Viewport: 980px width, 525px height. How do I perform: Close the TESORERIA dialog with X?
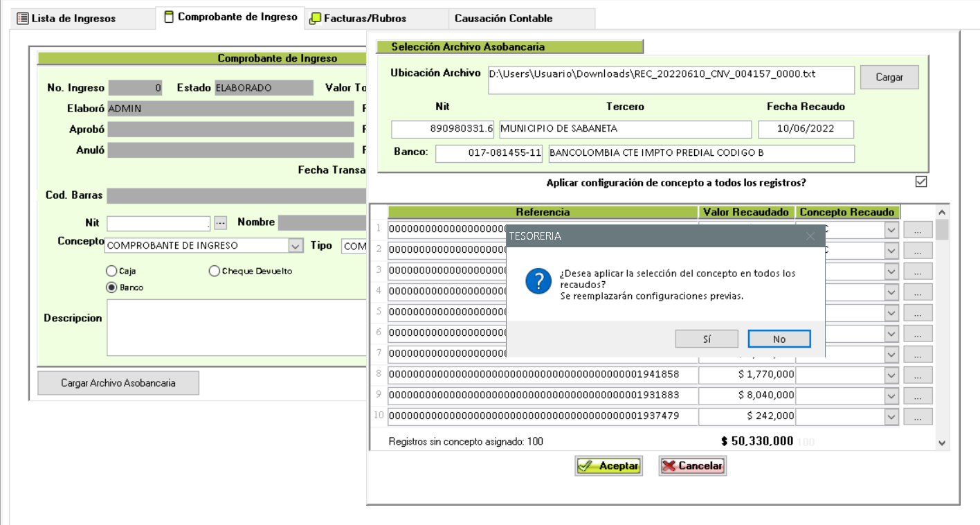pos(810,236)
